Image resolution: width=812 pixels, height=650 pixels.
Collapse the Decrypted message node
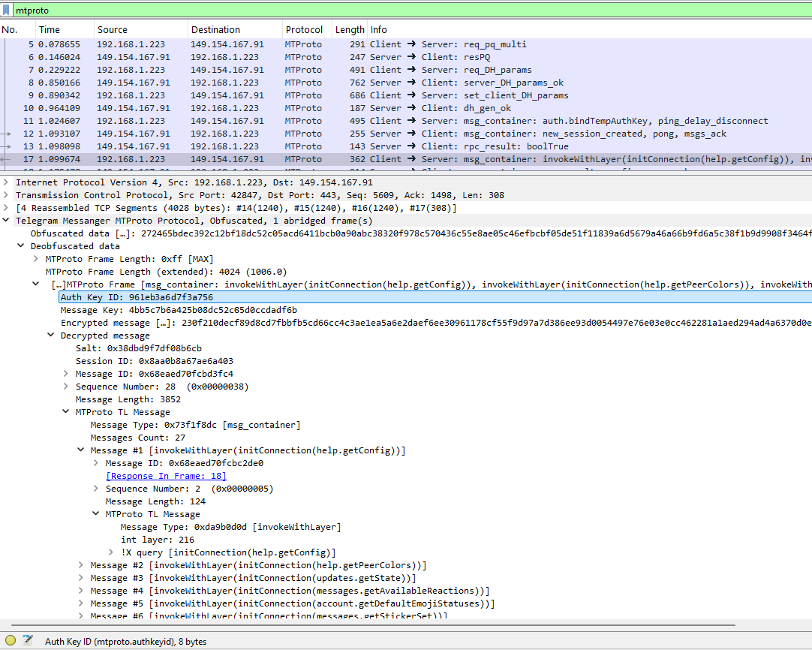51,336
